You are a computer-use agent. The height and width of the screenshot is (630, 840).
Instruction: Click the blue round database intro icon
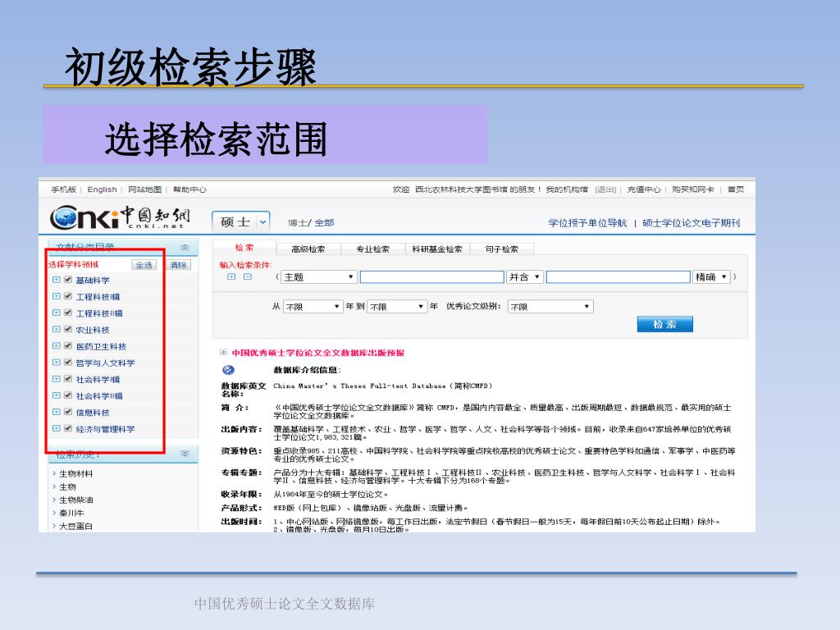pyautogui.click(x=228, y=370)
